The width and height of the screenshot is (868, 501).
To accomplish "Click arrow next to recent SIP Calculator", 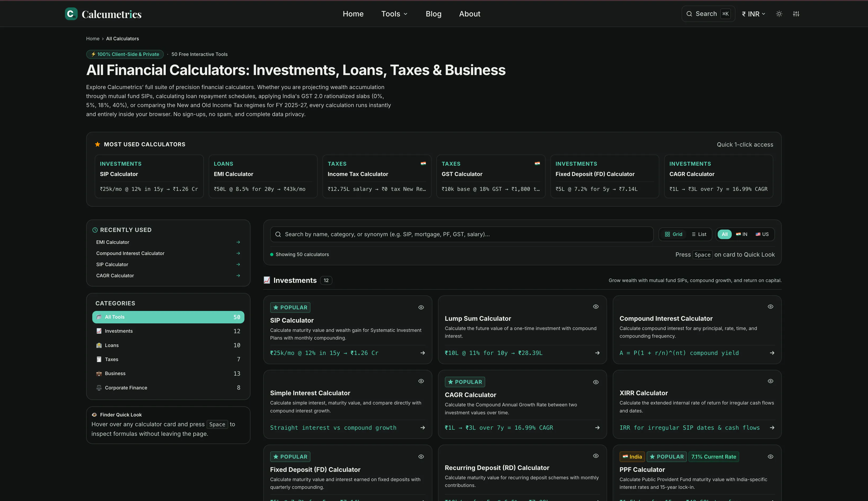I will click(238, 264).
